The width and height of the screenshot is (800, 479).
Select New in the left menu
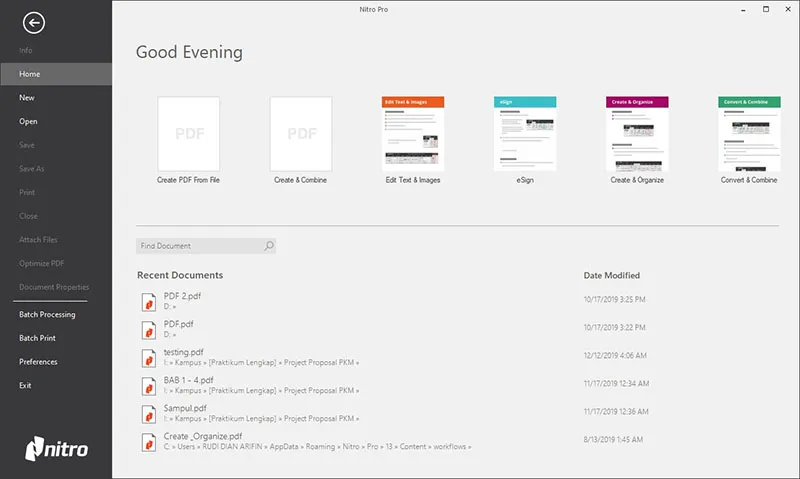(27, 98)
